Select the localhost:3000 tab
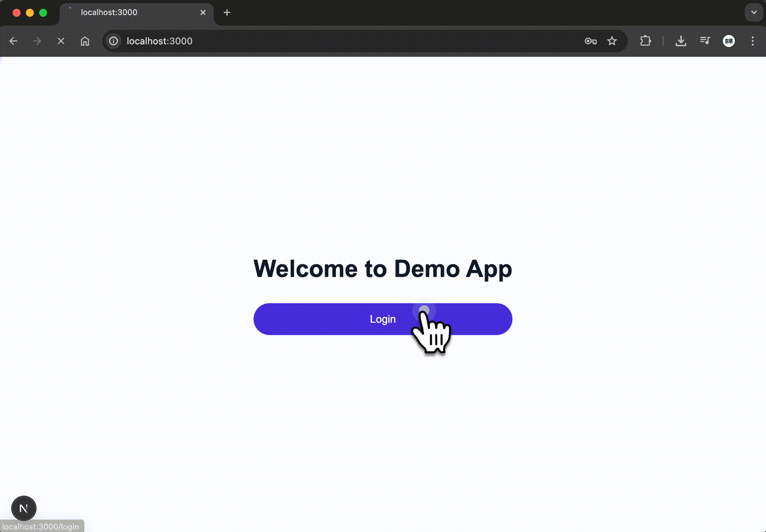The image size is (766, 532). point(124,12)
